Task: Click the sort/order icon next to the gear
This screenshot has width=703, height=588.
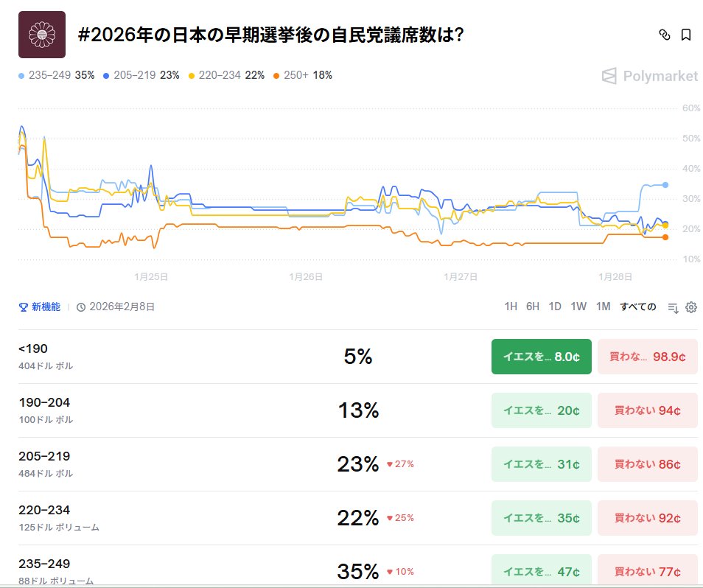Action: 672,307
